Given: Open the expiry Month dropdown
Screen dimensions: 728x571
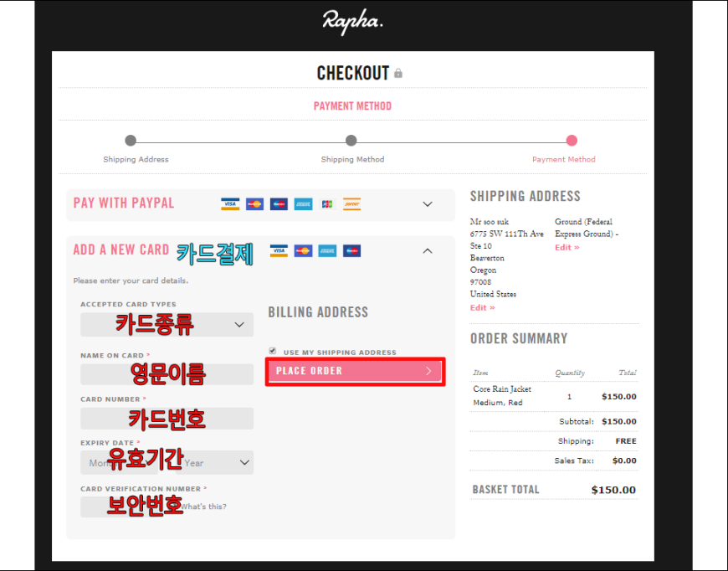Looking at the screenshot, I should click(x=118, y=462).
